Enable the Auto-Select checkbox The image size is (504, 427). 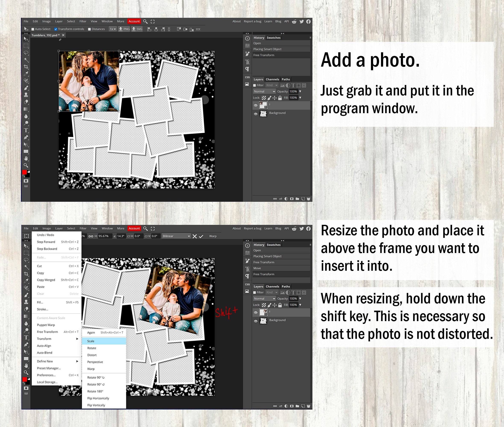pos(33,29)
